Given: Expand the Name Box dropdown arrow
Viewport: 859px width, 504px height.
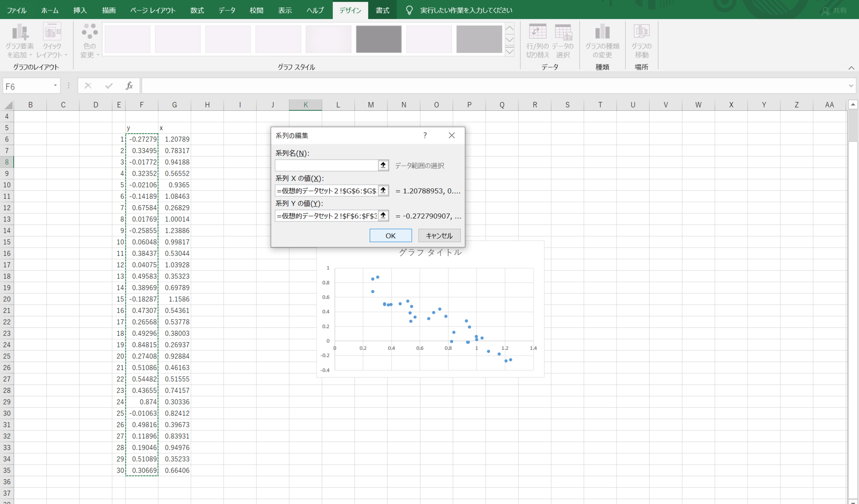Looking at the screenshot, I should pyautogui.click(x=55, y=86).
